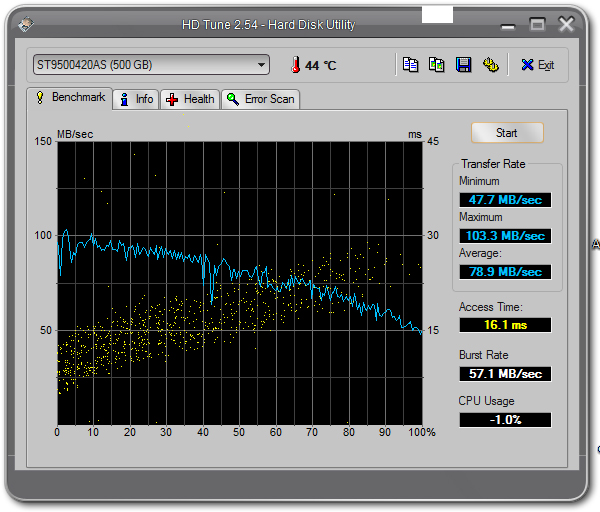Switch to the Benchmark tab
600x512 pixels.
tap(69, 98)
